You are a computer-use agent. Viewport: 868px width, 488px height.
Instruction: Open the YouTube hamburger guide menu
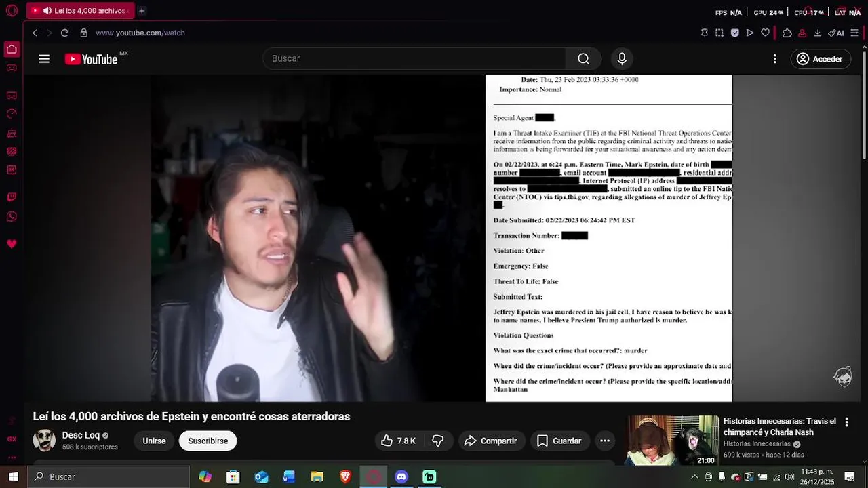click(x=44, y=59)
